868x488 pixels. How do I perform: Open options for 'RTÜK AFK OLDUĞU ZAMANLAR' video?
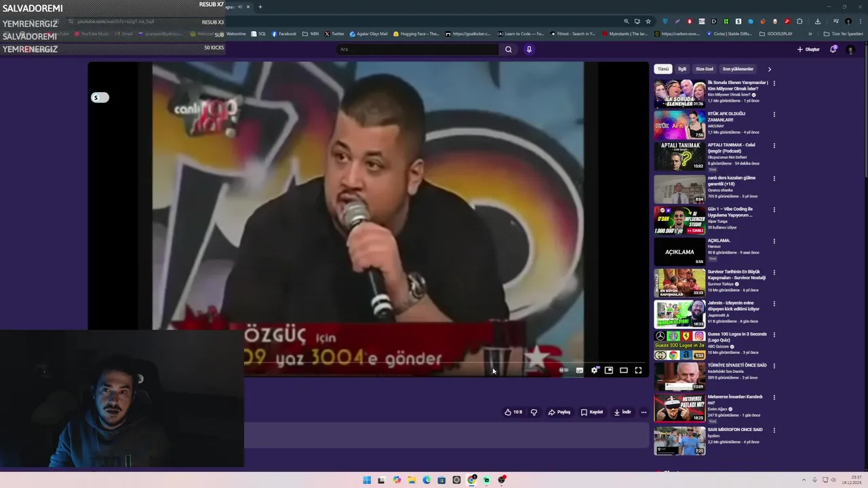(774, 115)
